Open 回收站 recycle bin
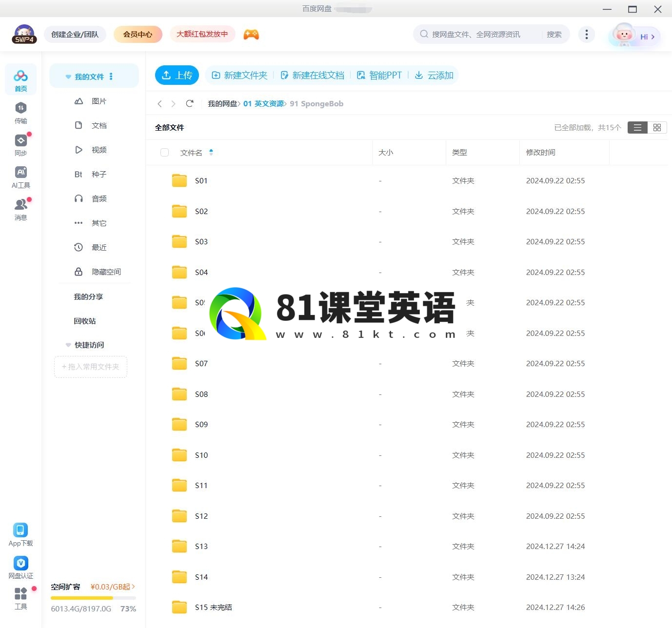 coord(85,321)
